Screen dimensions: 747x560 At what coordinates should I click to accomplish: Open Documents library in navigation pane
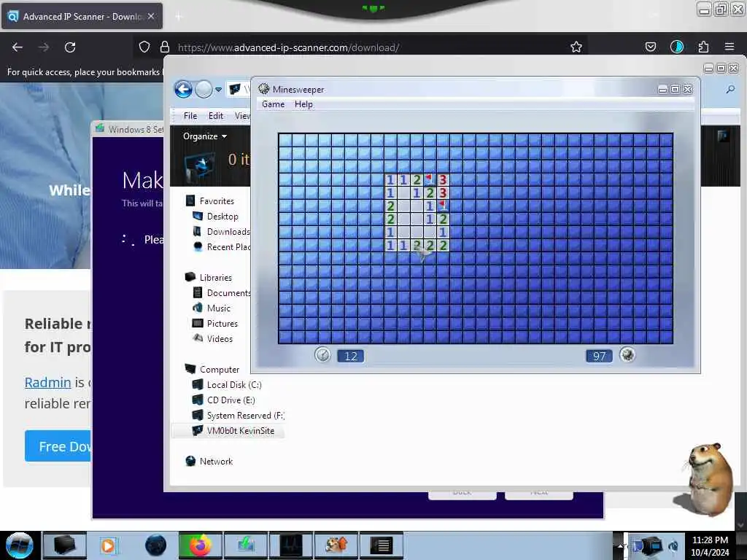[x=228, y=293]
